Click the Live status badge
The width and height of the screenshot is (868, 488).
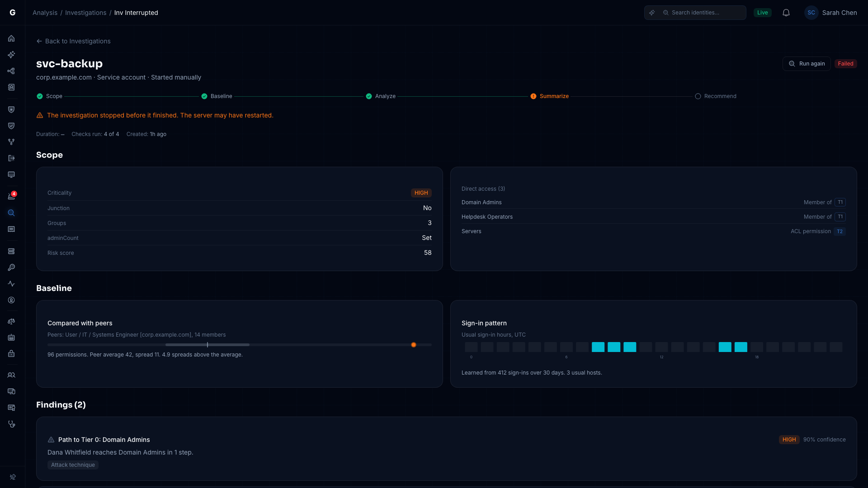click(763, 13)
